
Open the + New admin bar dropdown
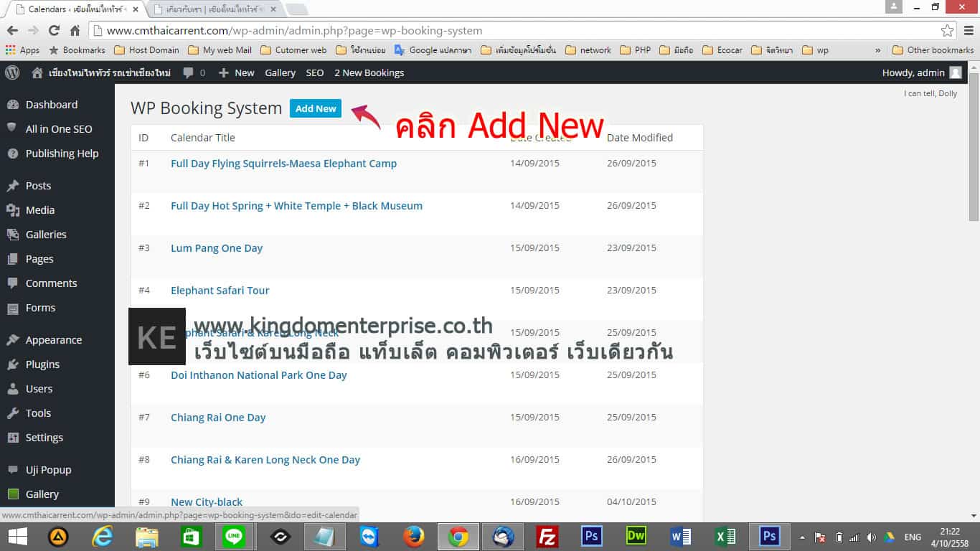point(236,72)
